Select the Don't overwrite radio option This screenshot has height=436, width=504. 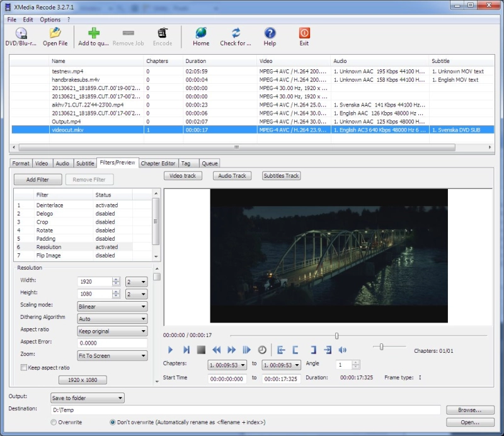113,422
